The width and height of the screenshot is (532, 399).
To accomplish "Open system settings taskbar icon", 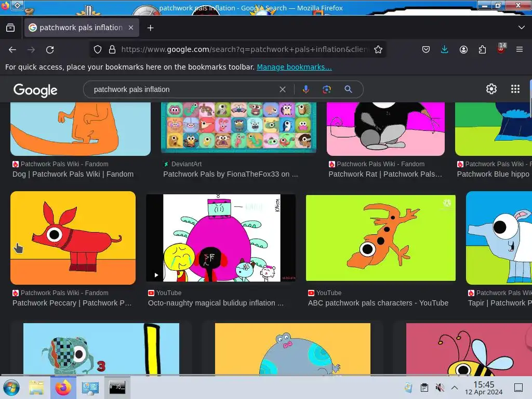I will point(90,388).
